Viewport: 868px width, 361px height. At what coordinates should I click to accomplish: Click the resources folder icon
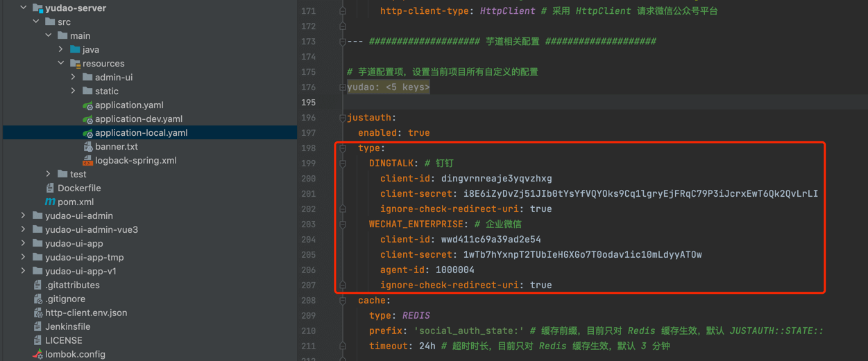[75, 64]
